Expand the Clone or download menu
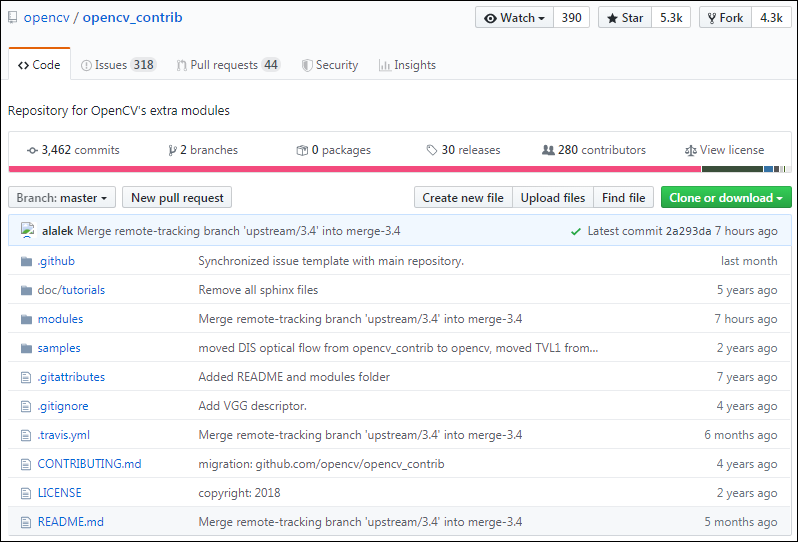798x542 pixels. 726,197
